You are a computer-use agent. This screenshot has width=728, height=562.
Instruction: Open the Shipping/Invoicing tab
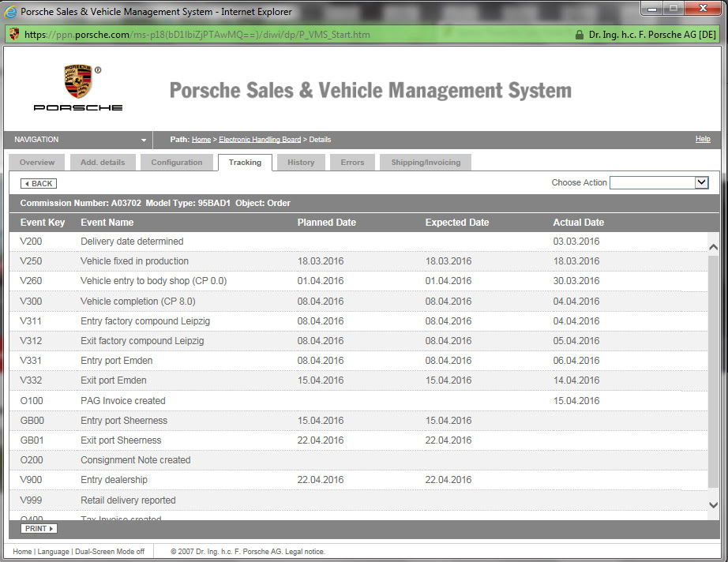coord(426,163)
